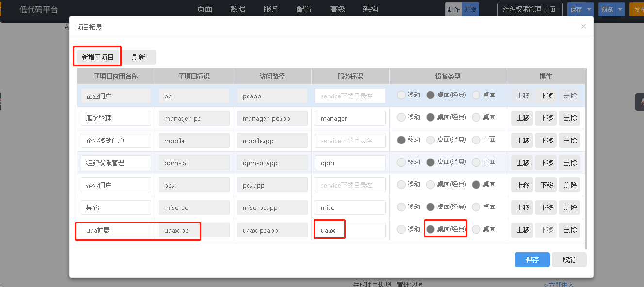Close the 项目拓展 dialog with the X

point(583,27)
